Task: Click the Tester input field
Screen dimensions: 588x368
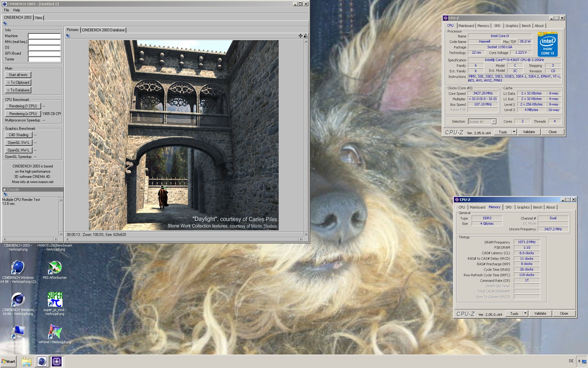Action: (x=44, y=59)
